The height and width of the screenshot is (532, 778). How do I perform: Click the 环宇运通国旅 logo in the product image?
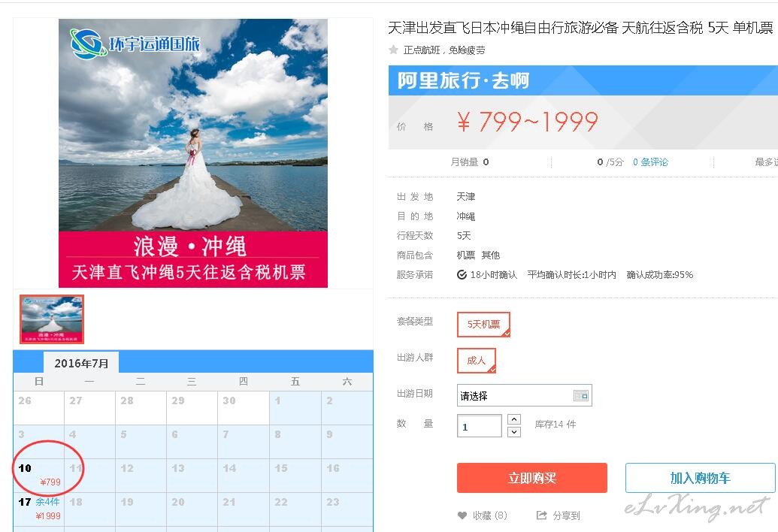tap(135, 43)
